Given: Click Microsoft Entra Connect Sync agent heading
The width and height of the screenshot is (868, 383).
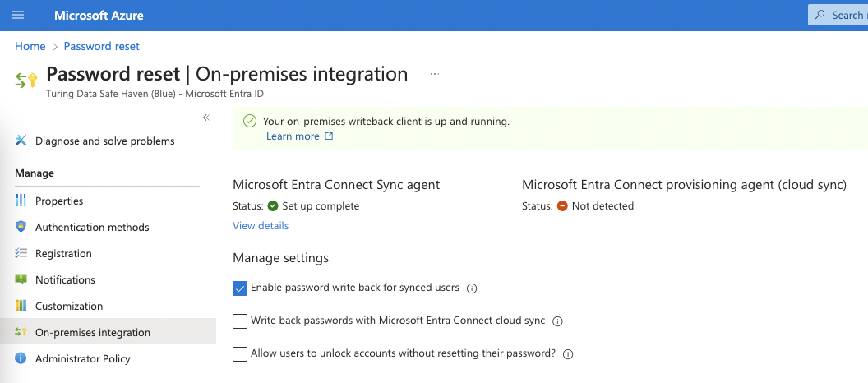Looking at the screenshot, I should [336, 185].
